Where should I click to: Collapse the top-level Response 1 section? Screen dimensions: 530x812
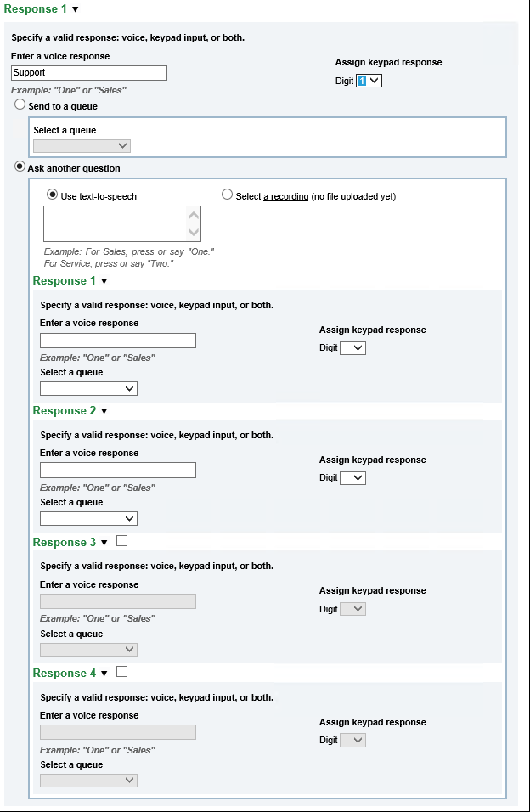[75, 9]
